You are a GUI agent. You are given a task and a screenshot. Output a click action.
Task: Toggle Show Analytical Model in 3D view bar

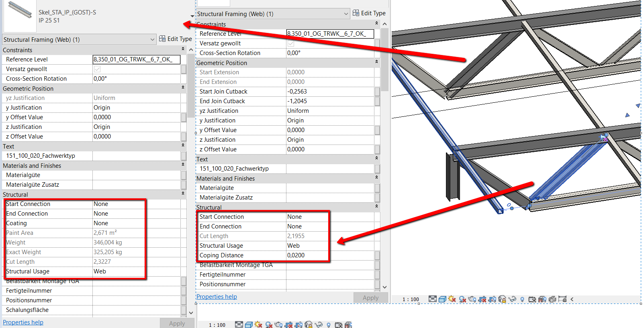click(x=542, y=299)
